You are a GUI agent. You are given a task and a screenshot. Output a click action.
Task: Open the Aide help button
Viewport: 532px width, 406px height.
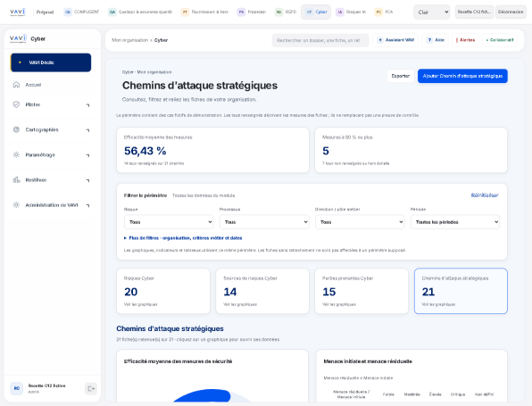pyautogui.click(x=436, y=40)
